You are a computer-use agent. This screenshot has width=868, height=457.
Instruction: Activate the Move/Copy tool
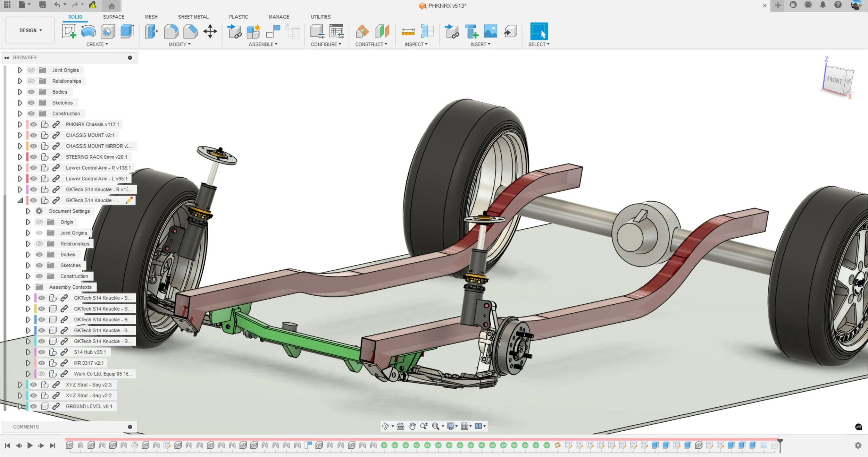[210, 31]
